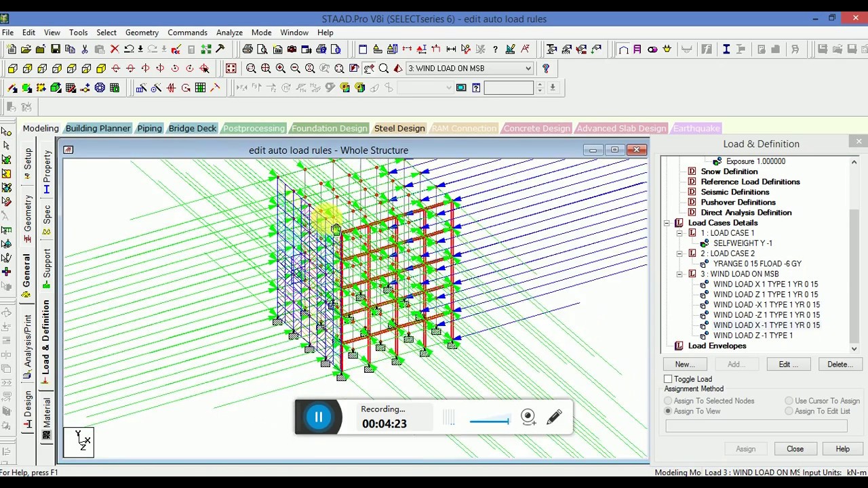Open the File menu
The image size is (868, 488).
tap(7, 33)
